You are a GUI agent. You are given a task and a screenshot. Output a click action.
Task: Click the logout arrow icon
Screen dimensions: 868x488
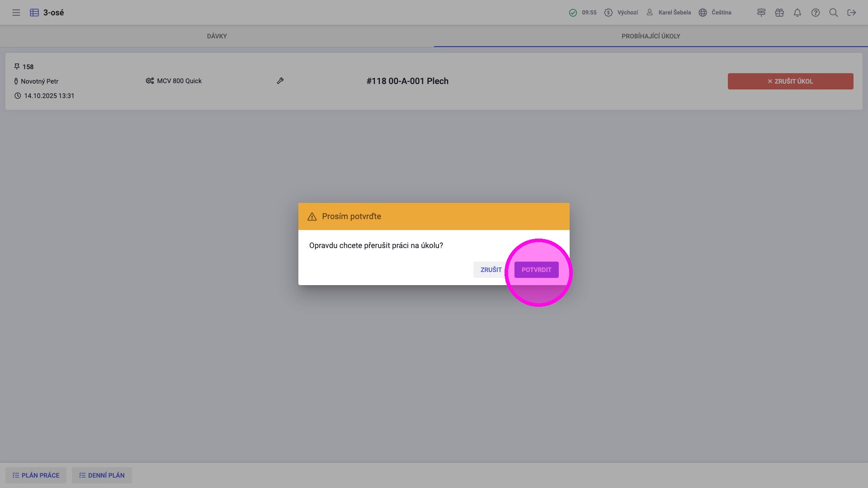pyautogui.click(x=852, y=13)
